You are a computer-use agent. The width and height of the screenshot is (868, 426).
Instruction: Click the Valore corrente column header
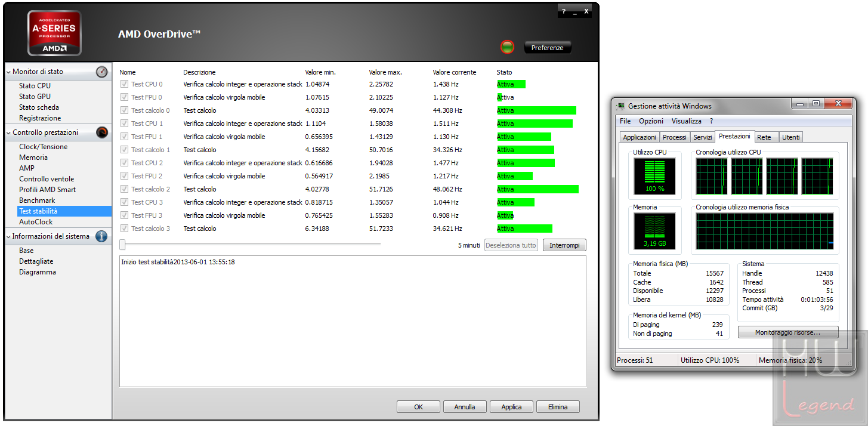click(455, 72)
